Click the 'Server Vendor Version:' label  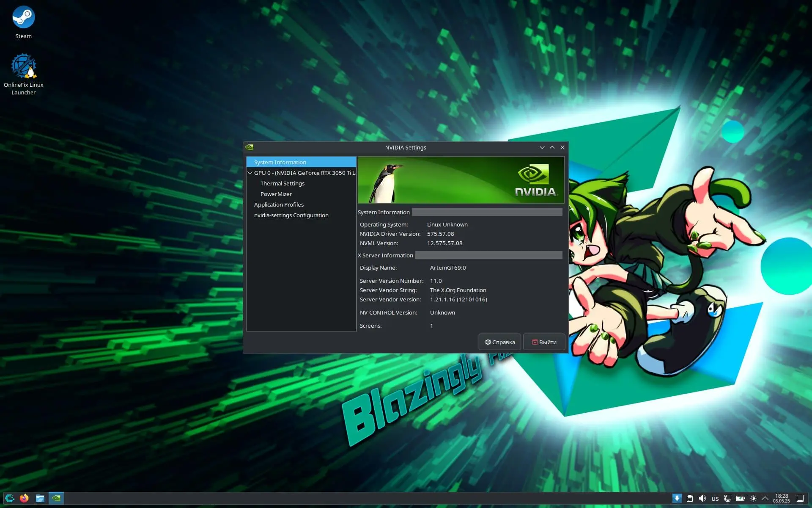(390, 299)
